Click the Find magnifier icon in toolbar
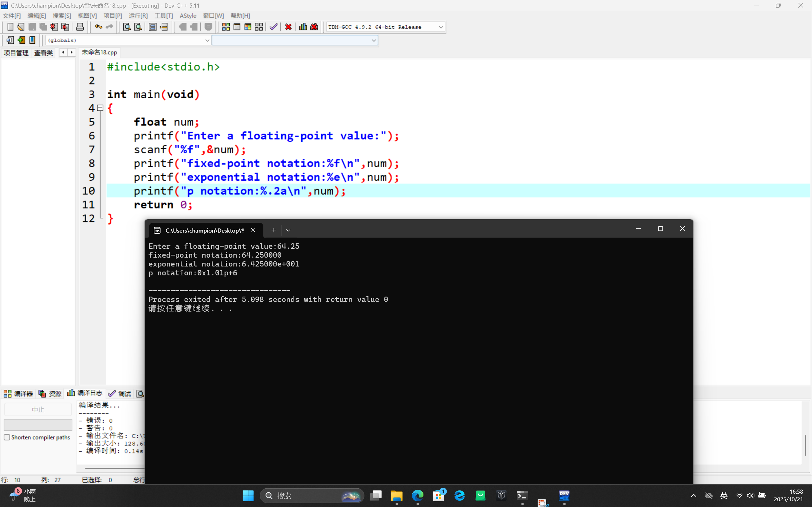Image resolution: width=812 pixels, height=507 pixels. [x=127, y=27]
